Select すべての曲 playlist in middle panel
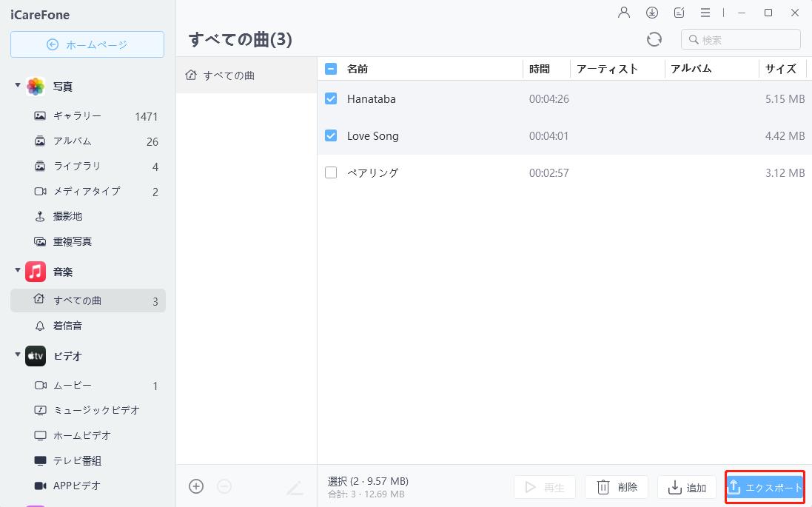The height and width of the screenshot is (507, 812). [x=246, y=75]
